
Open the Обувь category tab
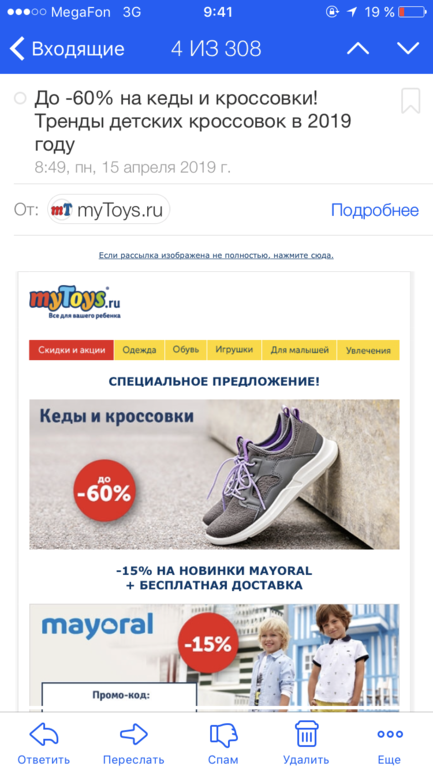pos(186,350)
